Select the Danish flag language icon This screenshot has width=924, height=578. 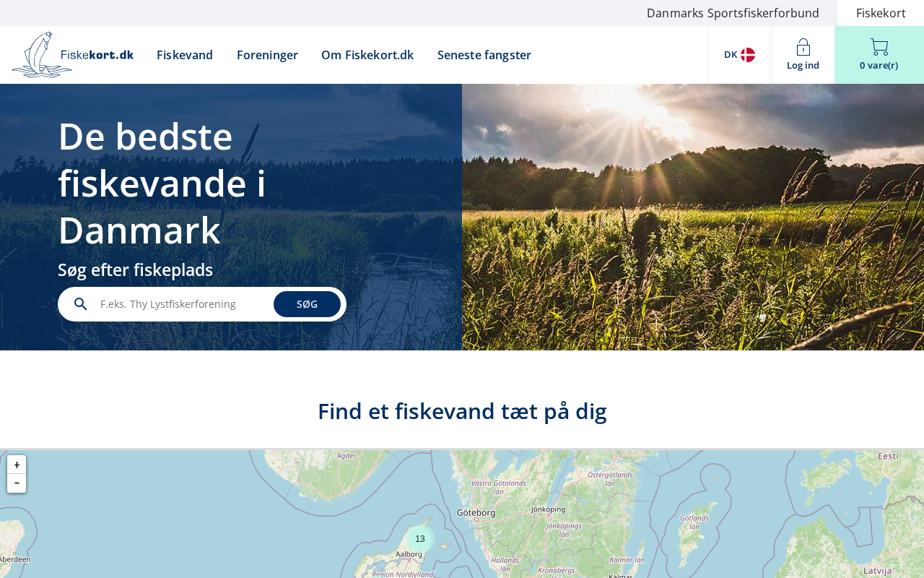(748, 55)
